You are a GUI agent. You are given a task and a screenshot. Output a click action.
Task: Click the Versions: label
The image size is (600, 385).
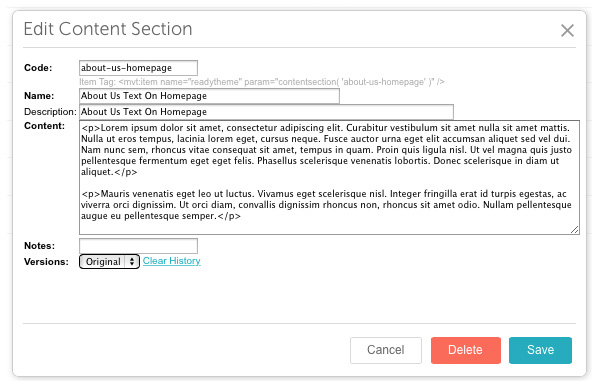tap(46, 262)
